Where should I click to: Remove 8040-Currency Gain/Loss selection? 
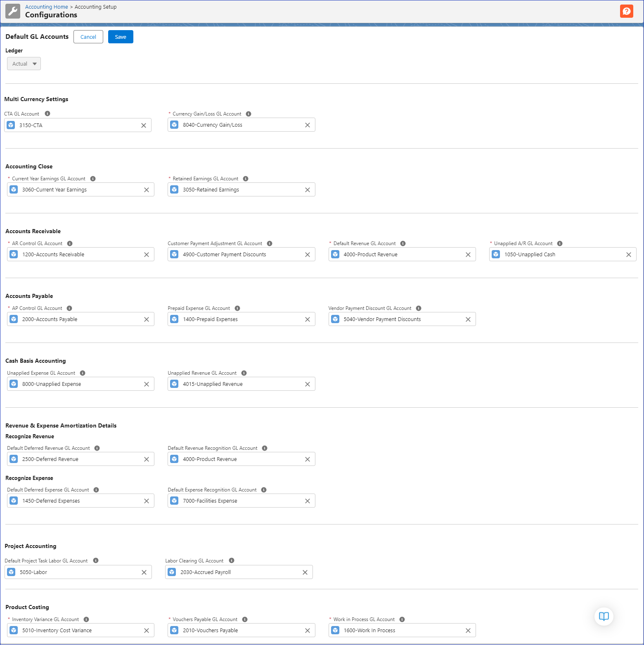click(308, 125)
